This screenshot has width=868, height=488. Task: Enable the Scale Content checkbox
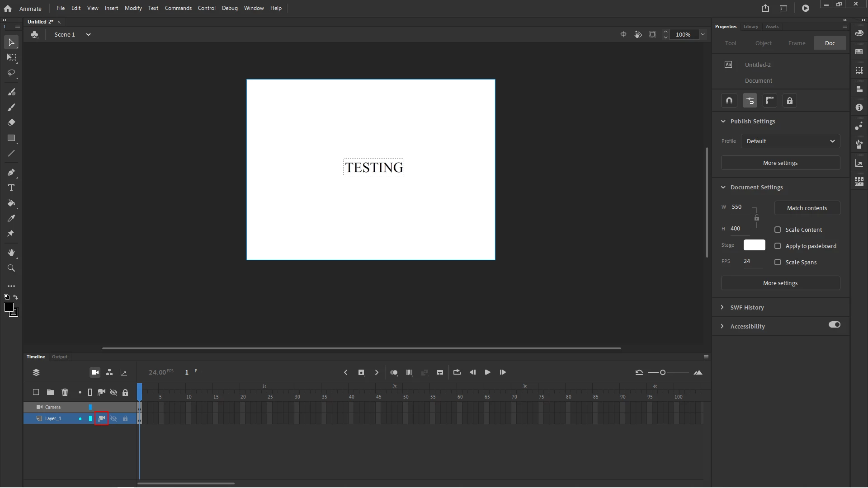tap(778, 230)
